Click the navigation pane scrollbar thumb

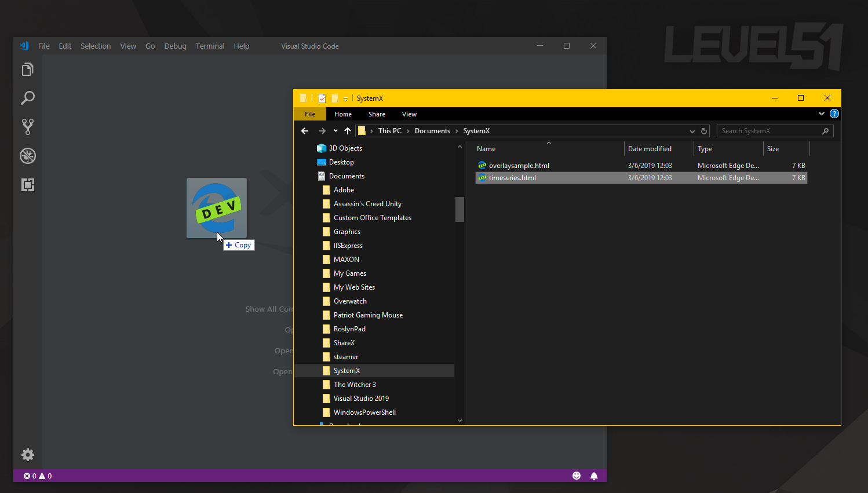459,209
